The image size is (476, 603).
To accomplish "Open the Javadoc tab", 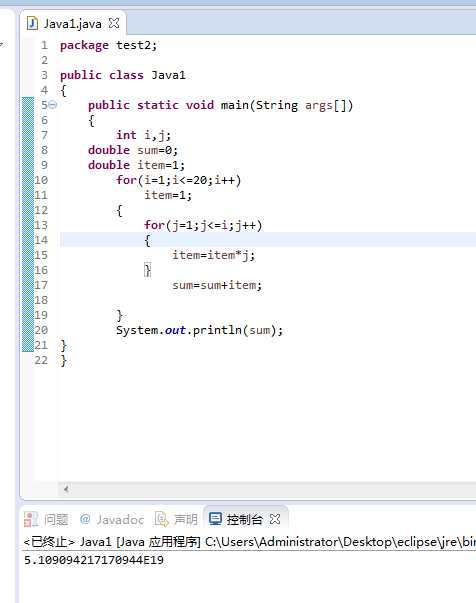I will (112, 520).
